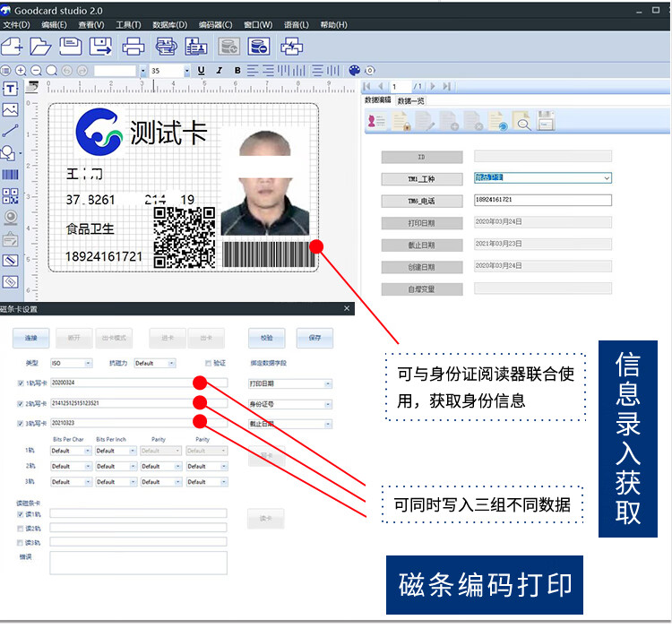Click the batch print icon
The height and width of the screenshot is (637, 672).
tap(166, 46)
